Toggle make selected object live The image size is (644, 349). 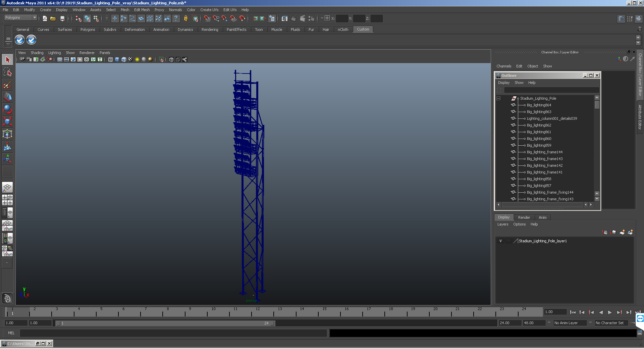coord(242,18)
